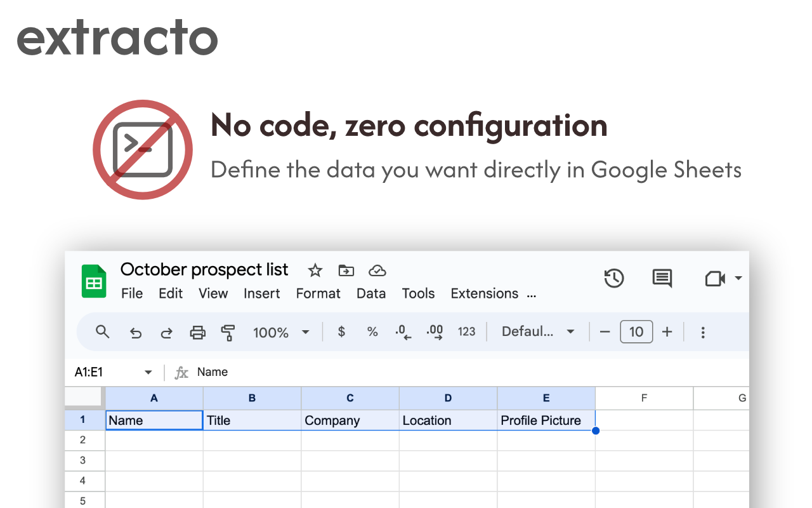Redo the last action
The image size is (812, 508).
tap(166, 331)
